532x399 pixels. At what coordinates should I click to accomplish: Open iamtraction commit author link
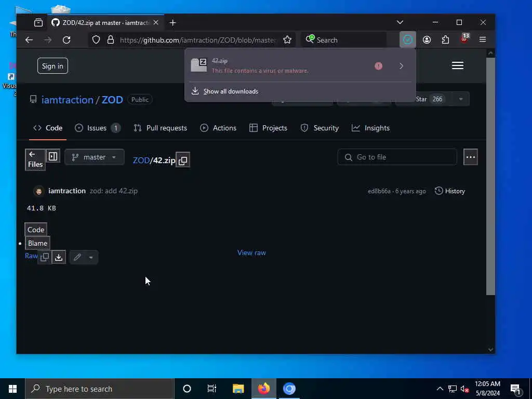click(x=67, y=191)
